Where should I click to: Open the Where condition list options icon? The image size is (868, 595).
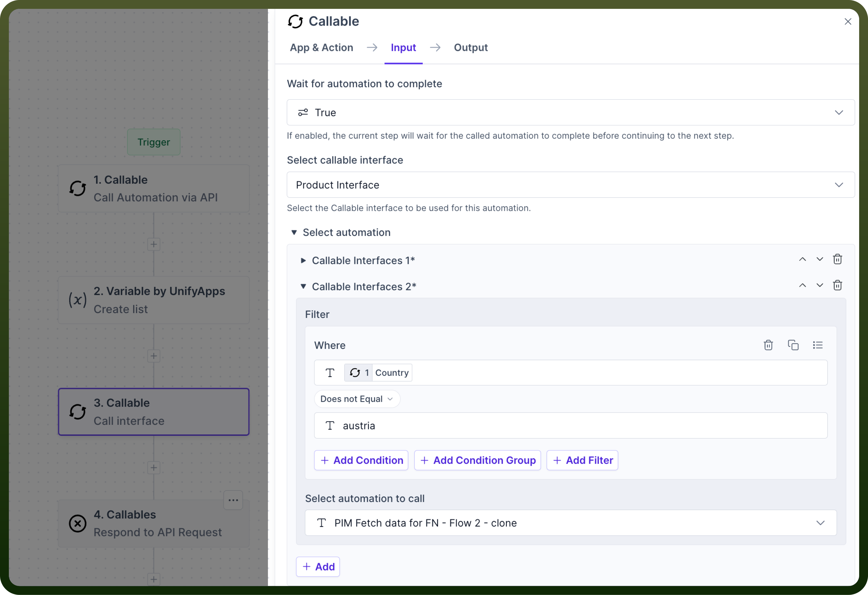pos(818,345)
